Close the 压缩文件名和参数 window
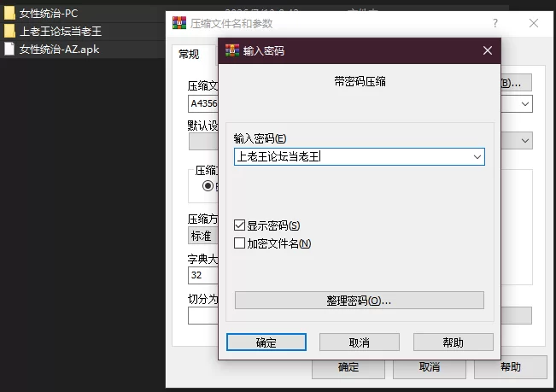 tap(533, 23)
